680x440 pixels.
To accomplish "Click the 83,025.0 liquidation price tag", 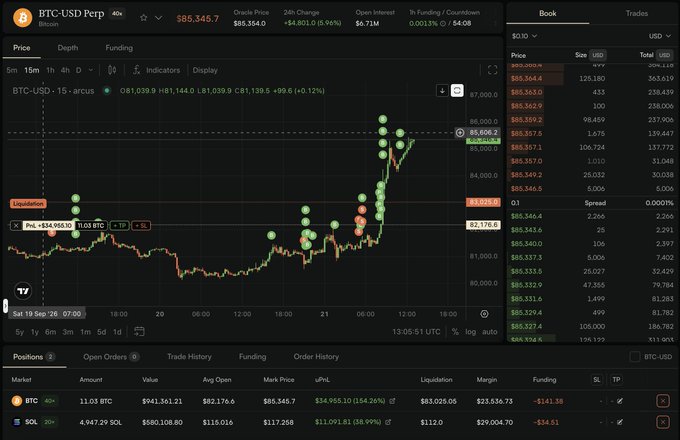I will pos(483,202).
